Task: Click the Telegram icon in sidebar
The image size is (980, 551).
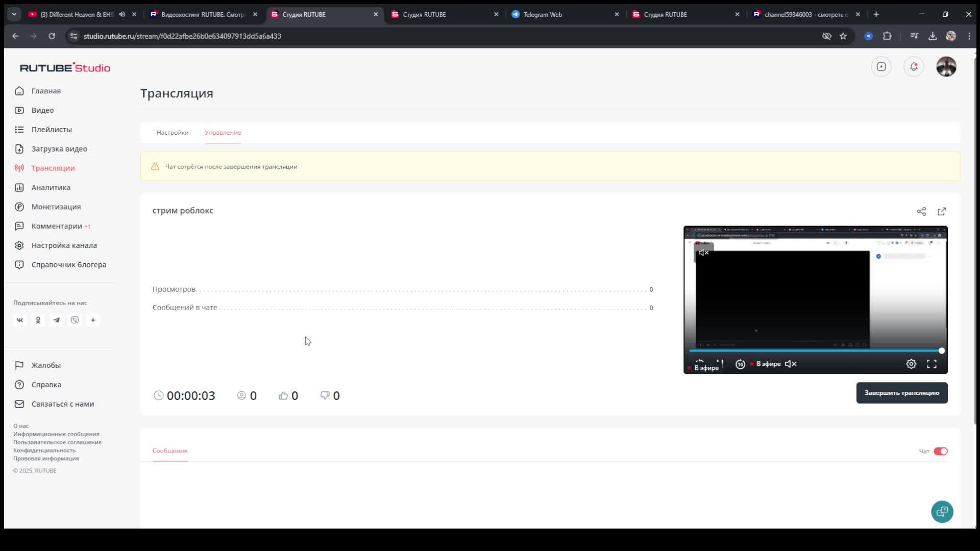Action: pyautogui.click(x=56, y=320)
